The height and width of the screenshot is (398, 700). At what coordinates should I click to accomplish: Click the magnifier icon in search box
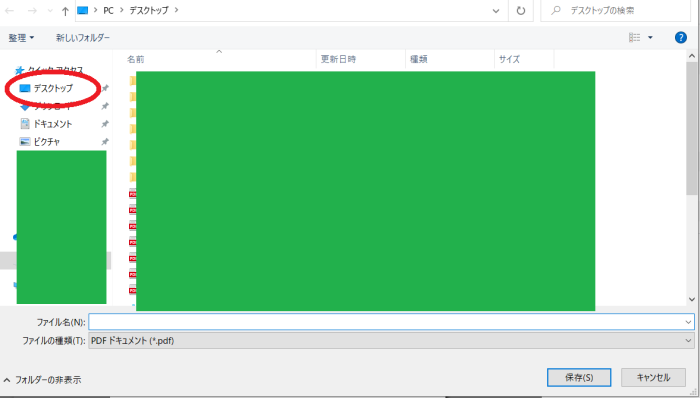coord(556,10)
